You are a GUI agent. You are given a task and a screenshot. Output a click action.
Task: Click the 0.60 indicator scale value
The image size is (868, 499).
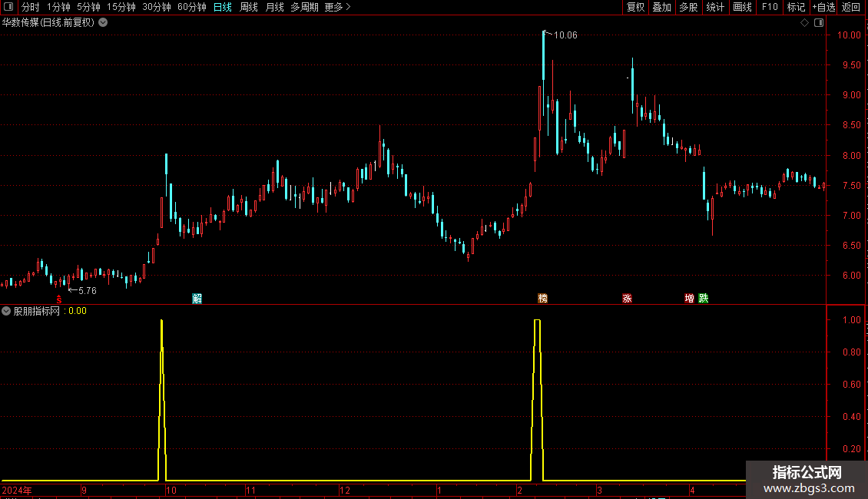click(851, 385)
